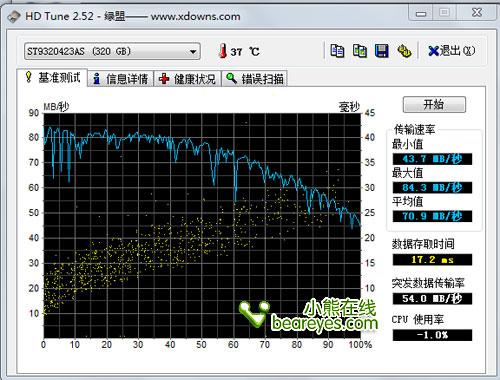The width and height of the screenshot is (500, 380).
Task: Click the 最小值 minimum label
Action: pyautogui.click(x=407, y=144)
